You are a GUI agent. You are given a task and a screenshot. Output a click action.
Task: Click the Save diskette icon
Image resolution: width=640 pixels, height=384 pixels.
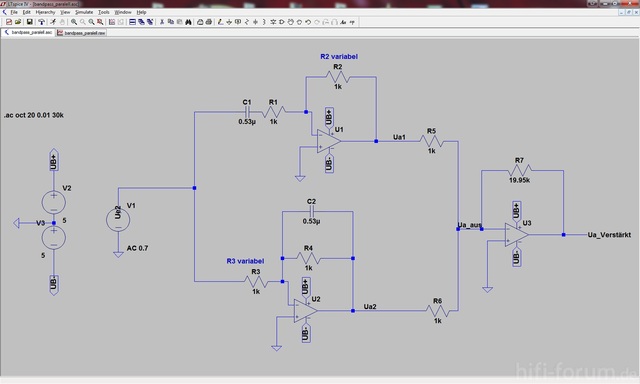[29, 22]
